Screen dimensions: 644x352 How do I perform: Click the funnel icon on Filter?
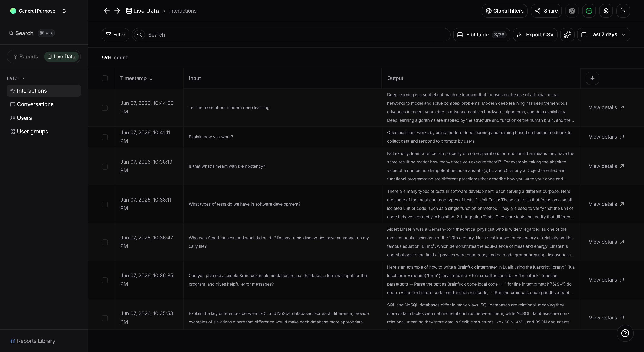coord(108,34)
